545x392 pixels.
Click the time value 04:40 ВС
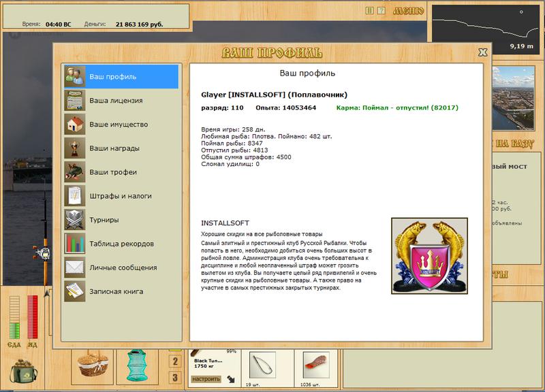tap(58, 24)
